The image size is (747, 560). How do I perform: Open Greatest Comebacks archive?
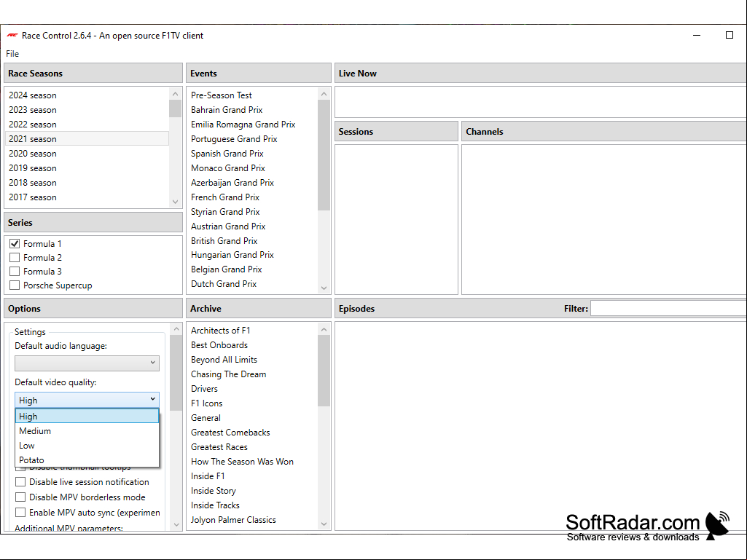coord(252,433)
